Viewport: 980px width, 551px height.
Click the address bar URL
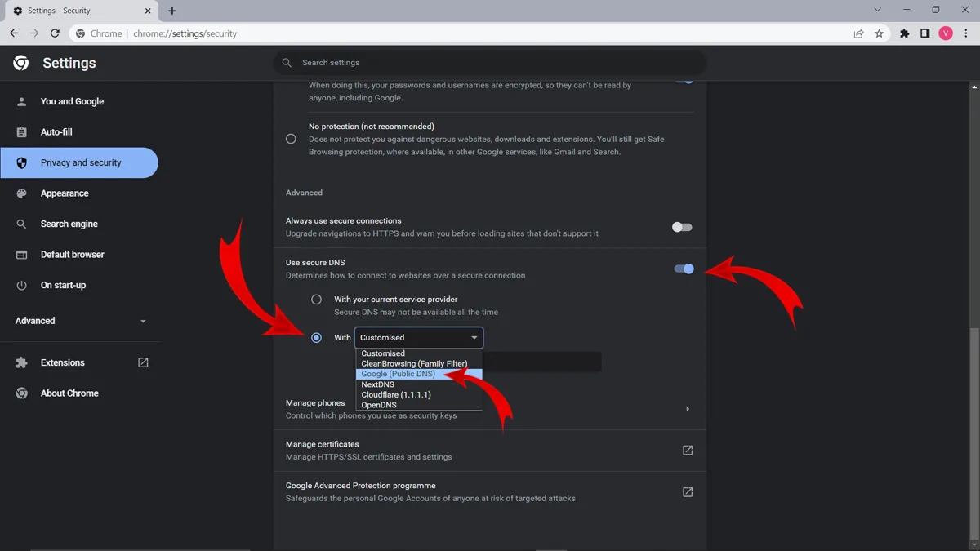(185, 33)
